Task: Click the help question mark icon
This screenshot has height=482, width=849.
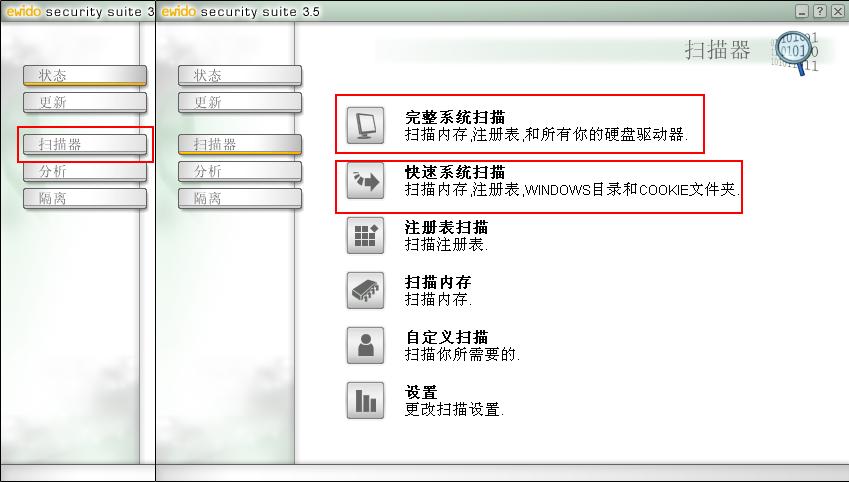Action: click(820, 11)
